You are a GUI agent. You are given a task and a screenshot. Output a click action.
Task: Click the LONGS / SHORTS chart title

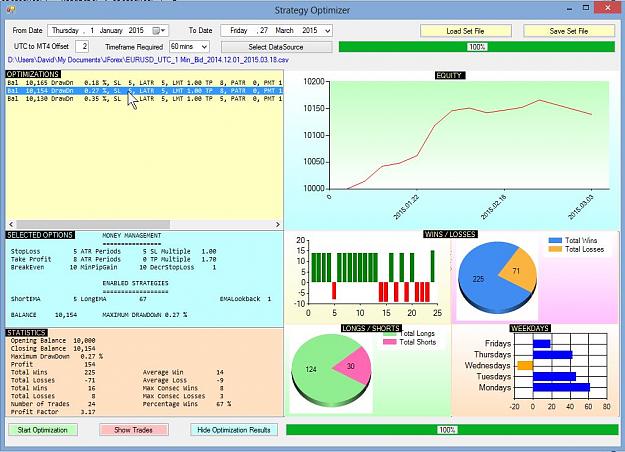click(371, 328)
